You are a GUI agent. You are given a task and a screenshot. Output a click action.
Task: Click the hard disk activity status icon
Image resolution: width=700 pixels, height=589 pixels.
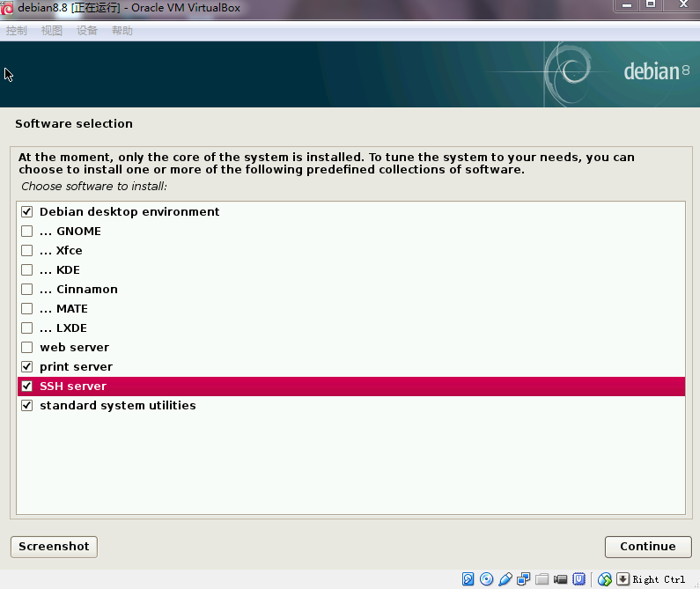(468, 579)
